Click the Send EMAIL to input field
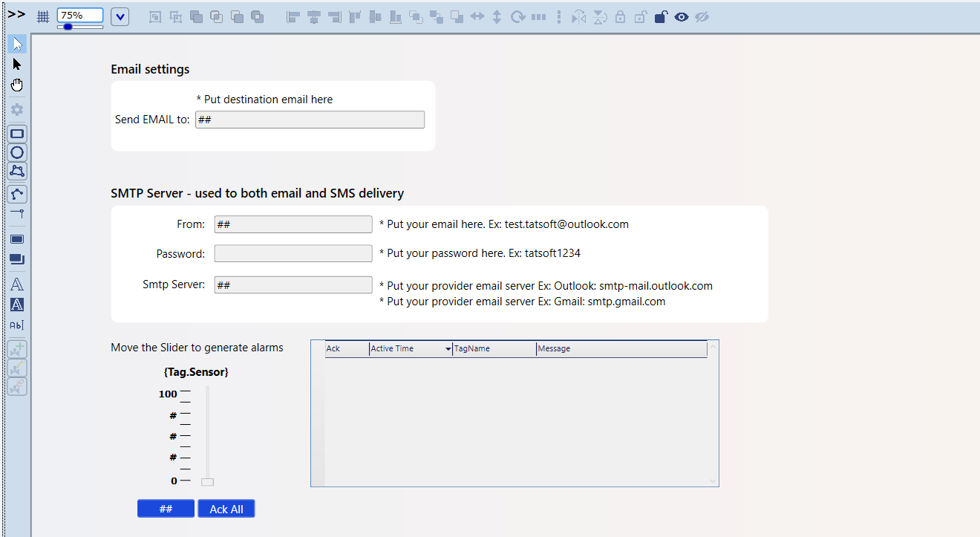 click(x=310, y=120)
